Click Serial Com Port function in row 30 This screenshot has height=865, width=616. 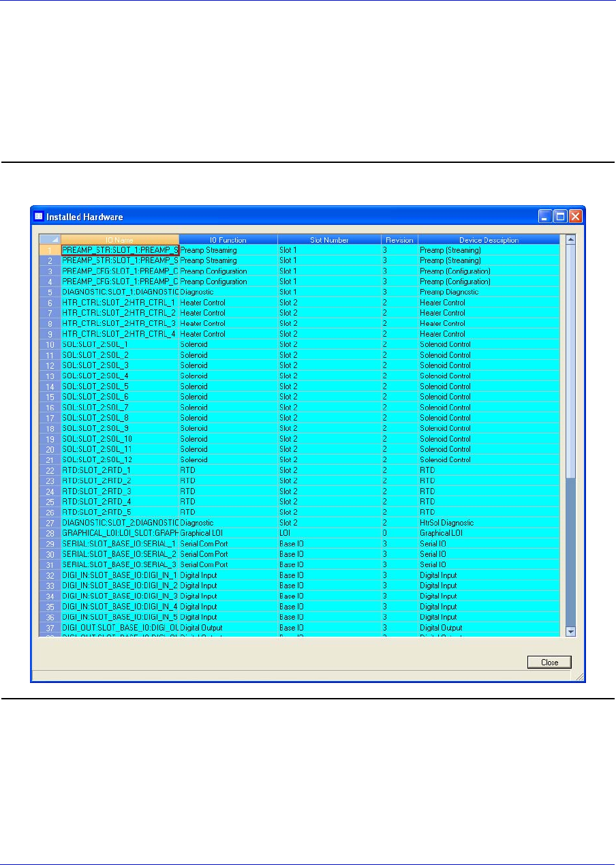coord(228,554)
